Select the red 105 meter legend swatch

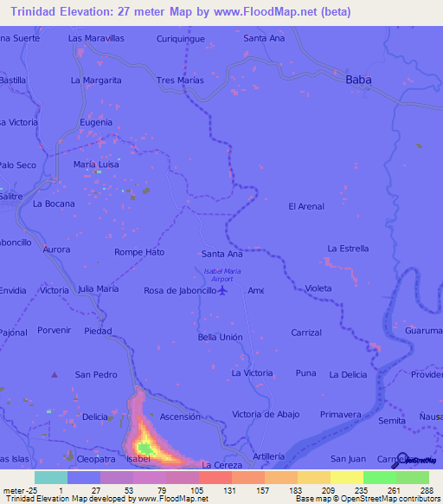point(215,477)
